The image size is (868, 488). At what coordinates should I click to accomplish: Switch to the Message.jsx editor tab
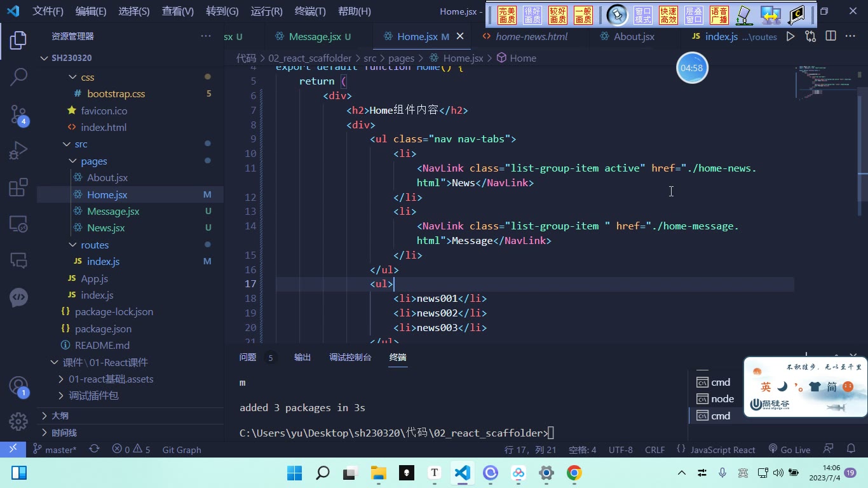pos(320,37)
